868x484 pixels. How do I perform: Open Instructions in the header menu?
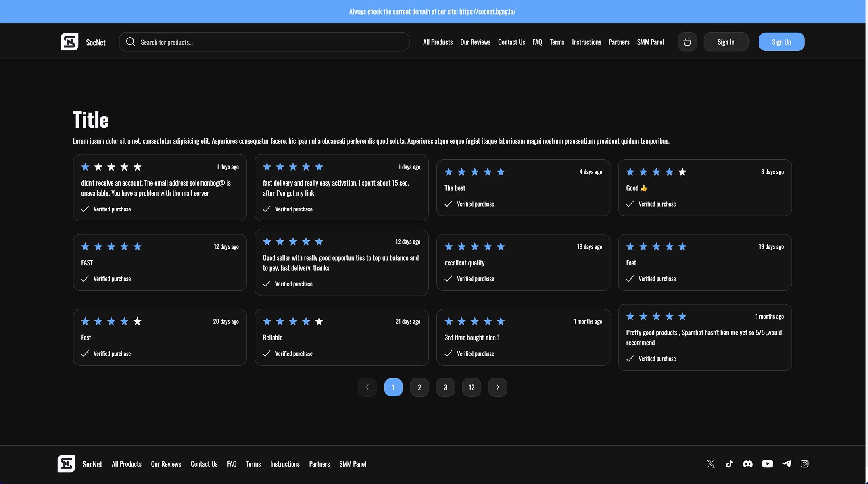(x=586, y=42)
